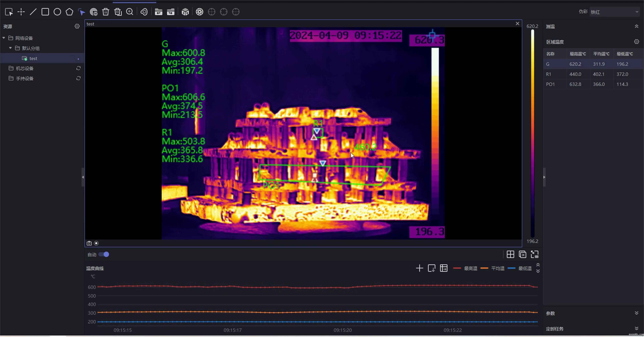Toggle the 自动 auto switch

[104, 254]
